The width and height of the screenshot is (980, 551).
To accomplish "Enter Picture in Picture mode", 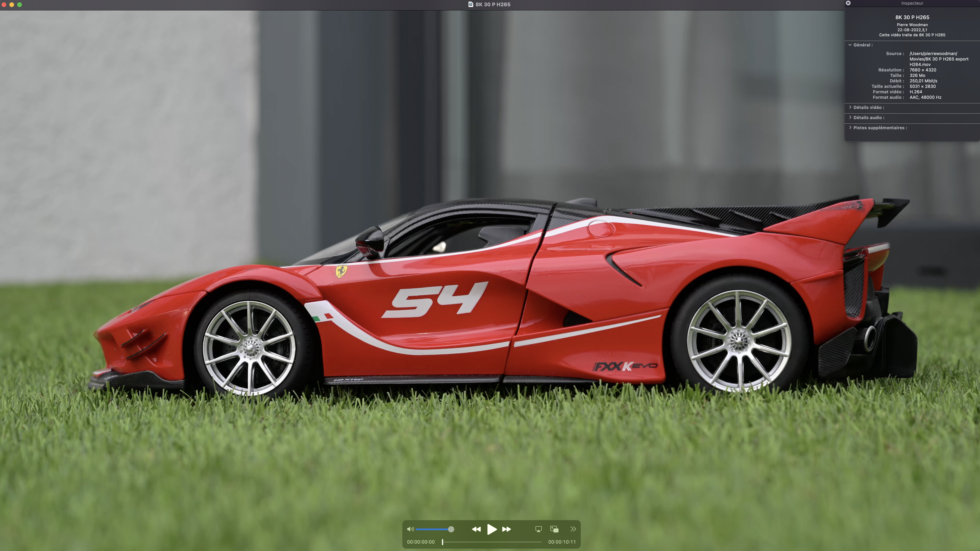I will (554, 529).
